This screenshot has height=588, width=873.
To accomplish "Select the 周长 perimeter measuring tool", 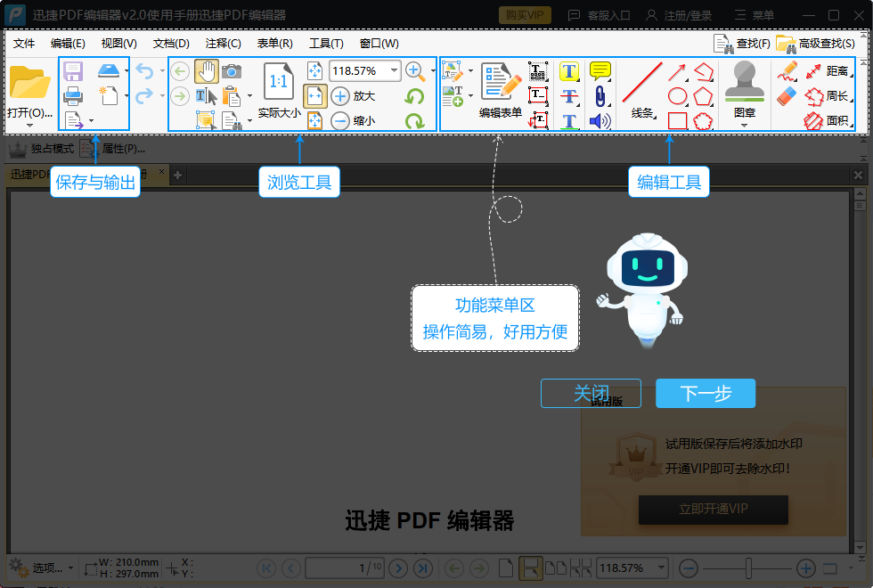I will pos(828,96).
